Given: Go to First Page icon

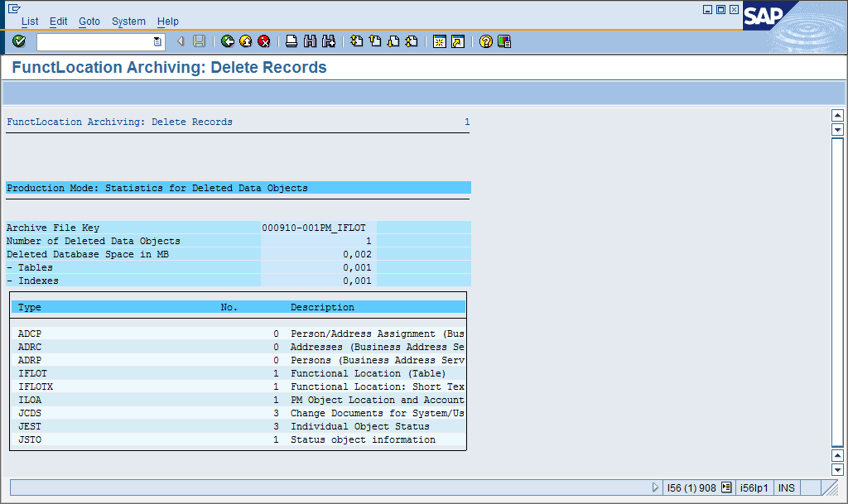Looking at the screenshot, I should click(x=356, y=41).
